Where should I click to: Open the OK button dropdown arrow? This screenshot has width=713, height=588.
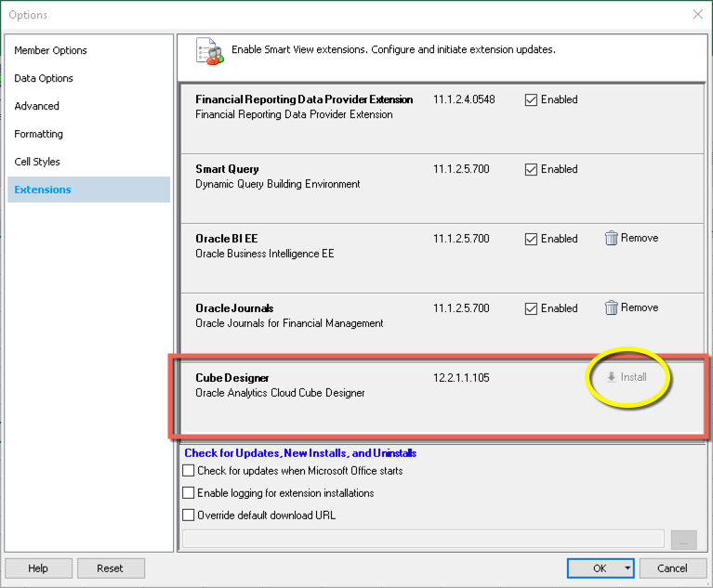628,568
